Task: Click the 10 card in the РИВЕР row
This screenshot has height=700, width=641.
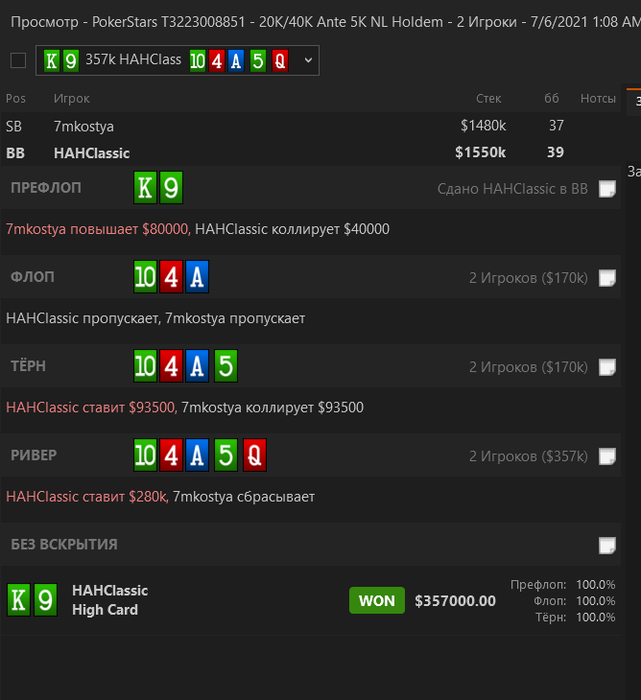Action: point(145,455)
